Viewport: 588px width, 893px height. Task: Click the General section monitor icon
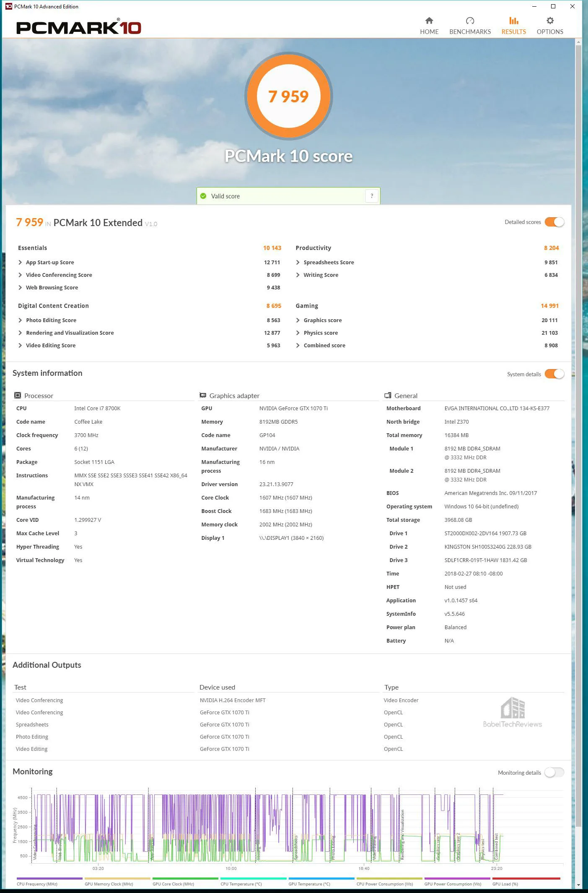[x=388, y=395]
